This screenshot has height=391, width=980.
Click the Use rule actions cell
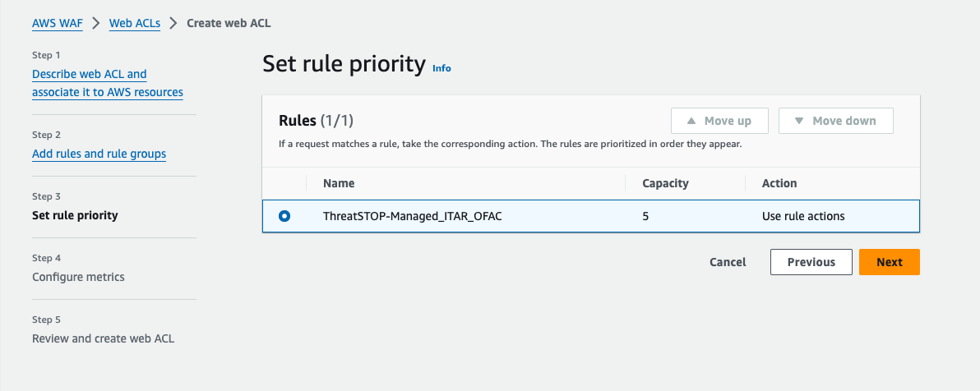coord(803,216)
